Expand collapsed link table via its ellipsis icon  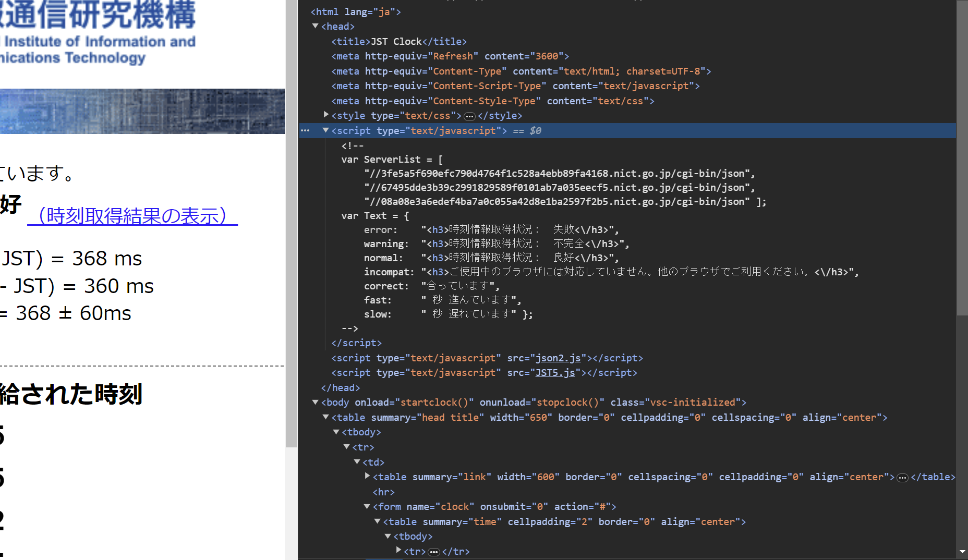coord(902,477)
